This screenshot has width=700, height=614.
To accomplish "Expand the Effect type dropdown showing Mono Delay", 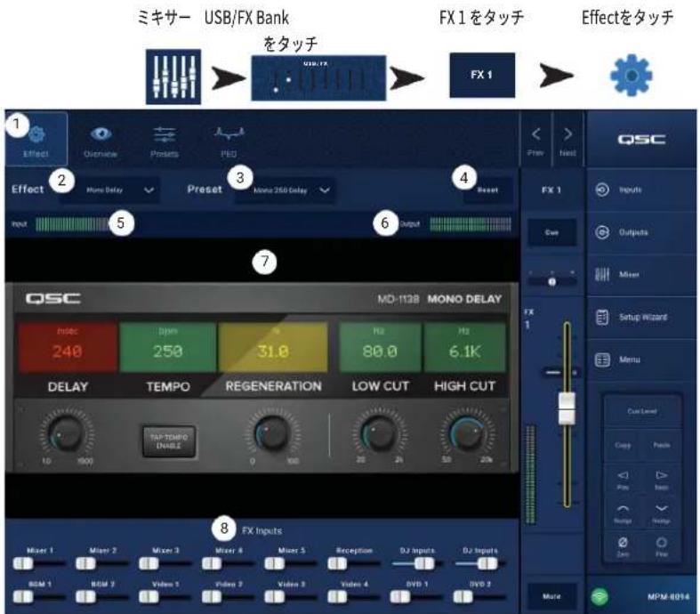I will click(x=109, y=190).
